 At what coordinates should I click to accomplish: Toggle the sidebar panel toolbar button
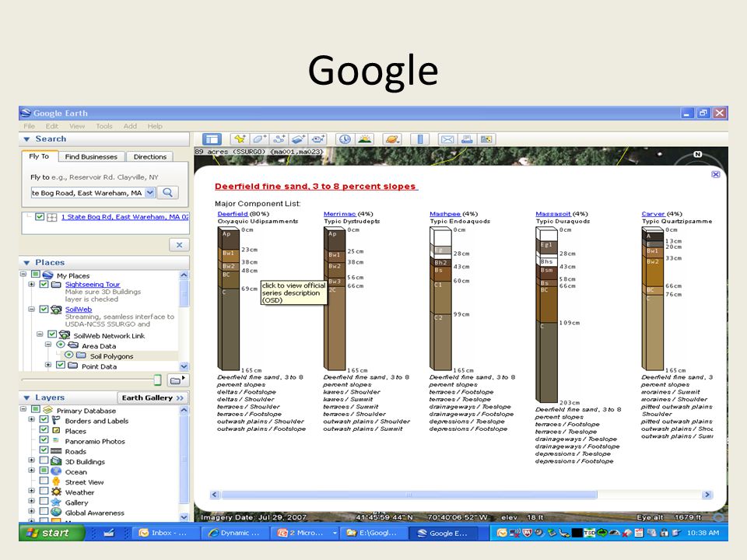click(x=212, y=139)
